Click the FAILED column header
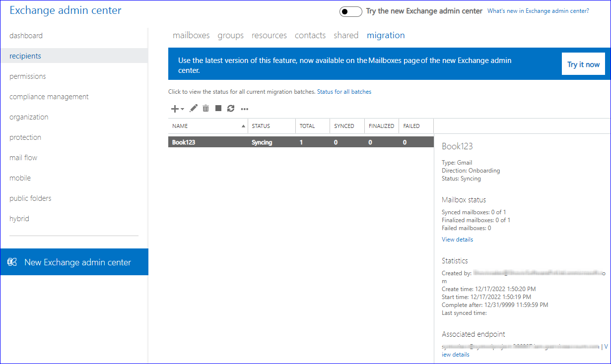This screenshot has height=364, width=611. coord(416,126)
